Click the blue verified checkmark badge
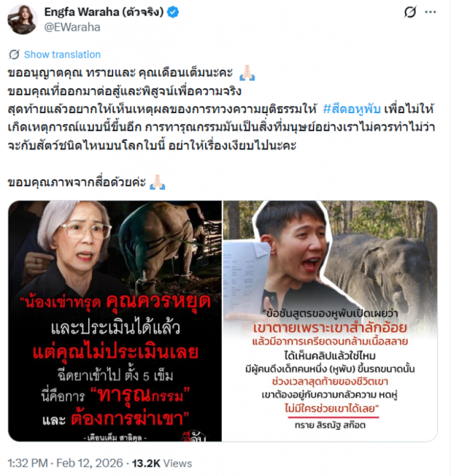The height and width of the screenshot is (476, 451). click(173, 12)
